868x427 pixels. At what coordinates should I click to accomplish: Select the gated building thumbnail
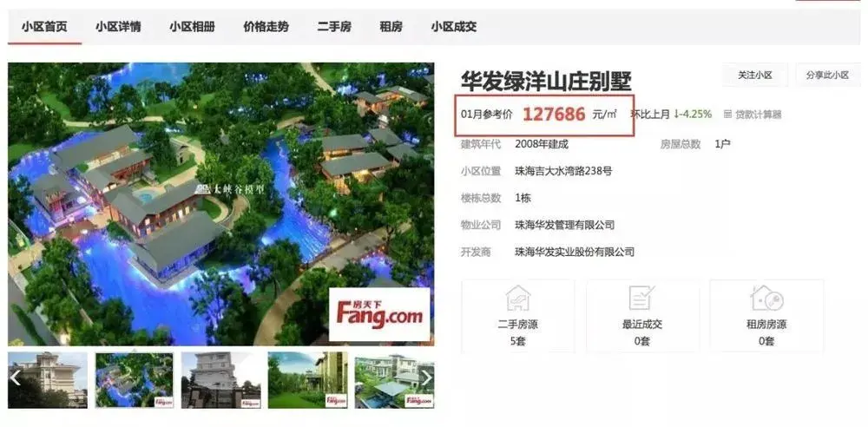(220, 380)
